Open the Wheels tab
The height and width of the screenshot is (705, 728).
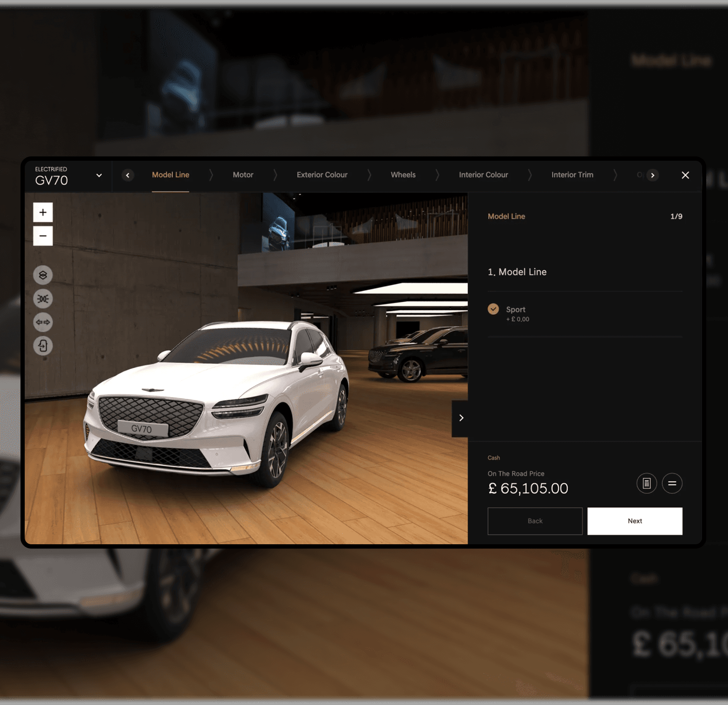pos(403,175)
